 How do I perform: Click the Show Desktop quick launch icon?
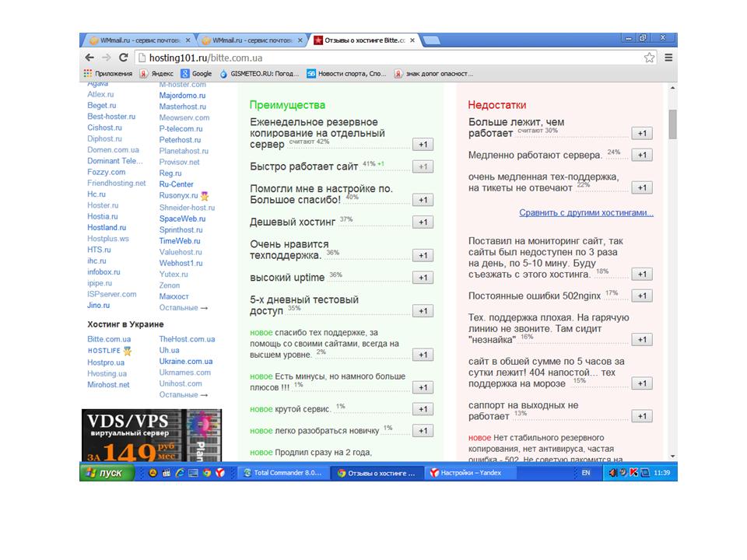(x=193, y=473)
